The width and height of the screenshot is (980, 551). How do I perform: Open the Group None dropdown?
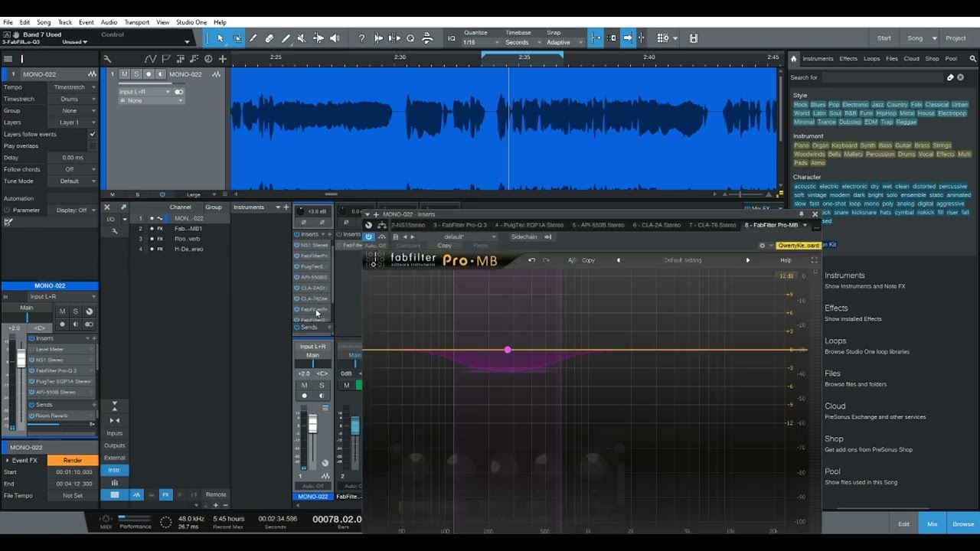pos(73,110)
